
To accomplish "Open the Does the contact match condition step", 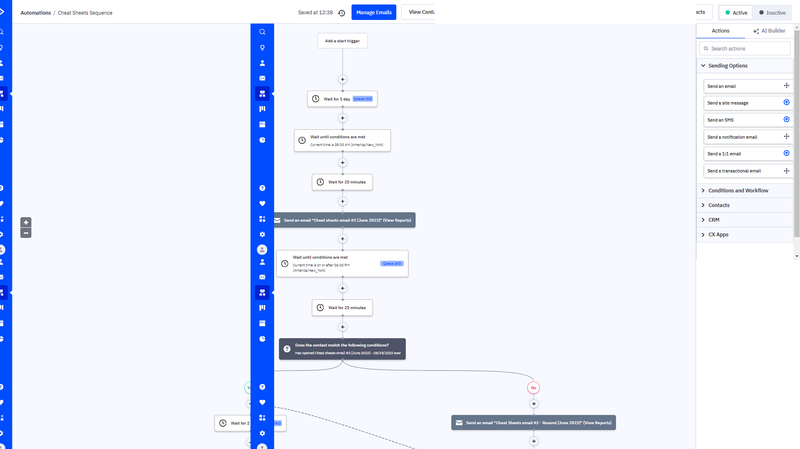I will pos(342,349).
